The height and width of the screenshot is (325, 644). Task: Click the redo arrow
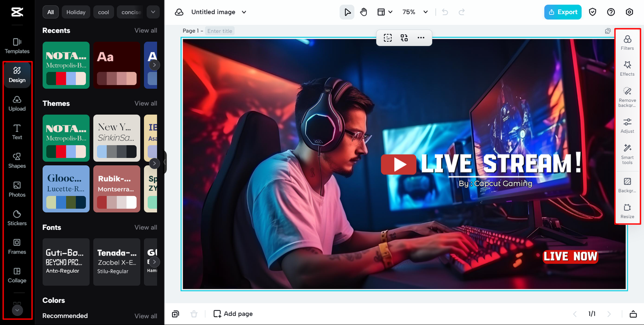(x=461, y=12)
